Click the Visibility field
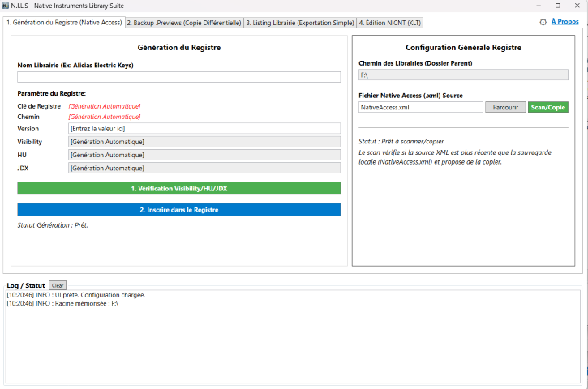Screen dimensions: 588x389 (x=204, y=142)
